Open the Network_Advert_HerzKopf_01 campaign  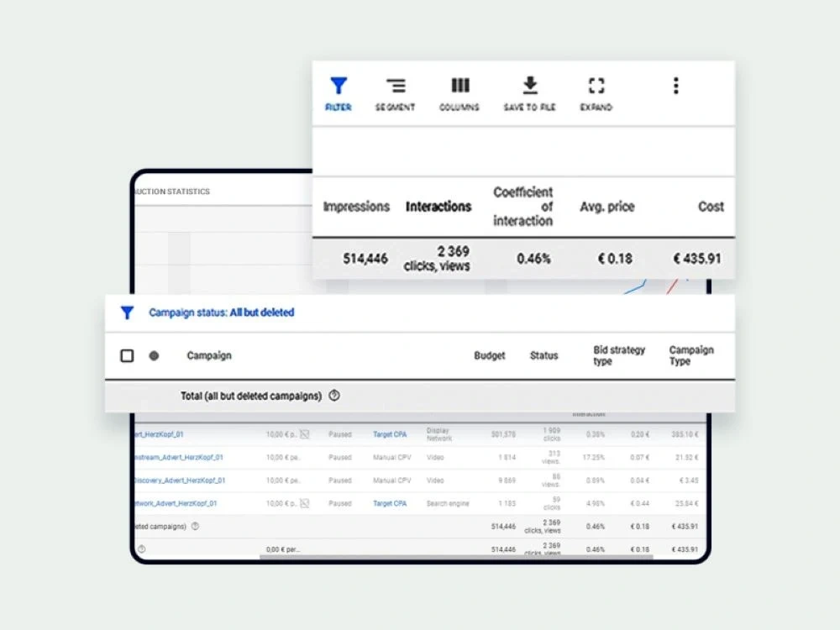click(176, 503)
